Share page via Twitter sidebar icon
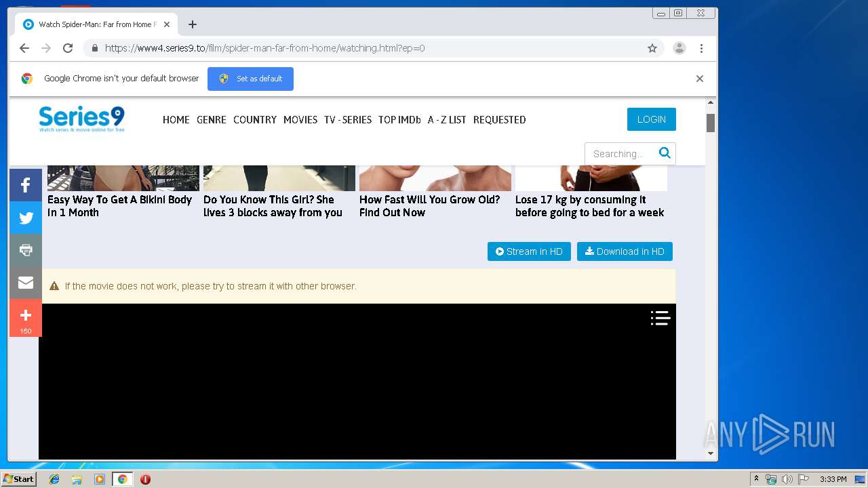This screenshot has height=488, width=868. [x=26, y=218]
